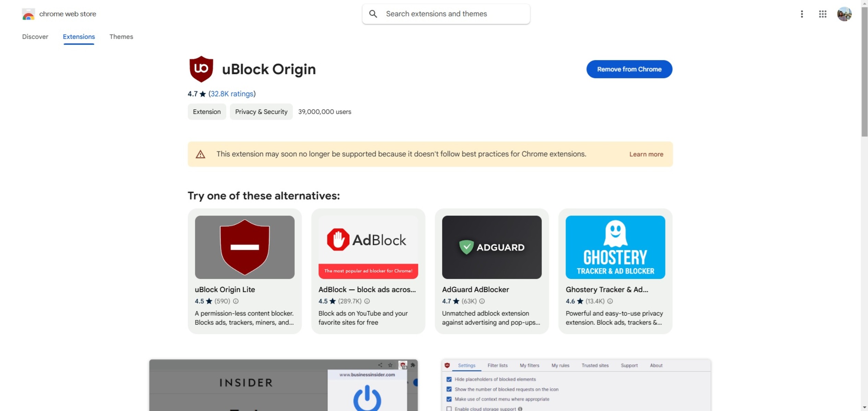
Task: Click the bookmark star icon in Insider screenshot
Action: click(x=390, y=365)
